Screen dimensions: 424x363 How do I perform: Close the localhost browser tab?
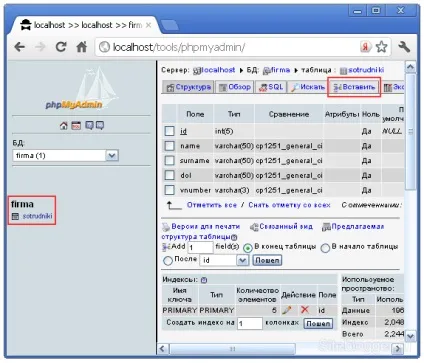point(149,25)
